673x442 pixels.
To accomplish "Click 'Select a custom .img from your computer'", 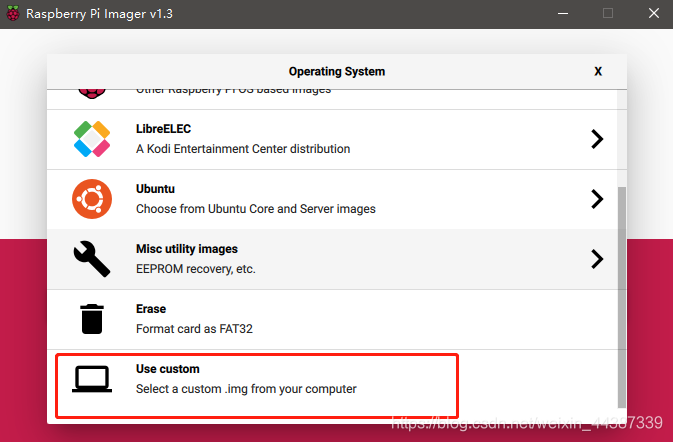I will tap(246, 389).
